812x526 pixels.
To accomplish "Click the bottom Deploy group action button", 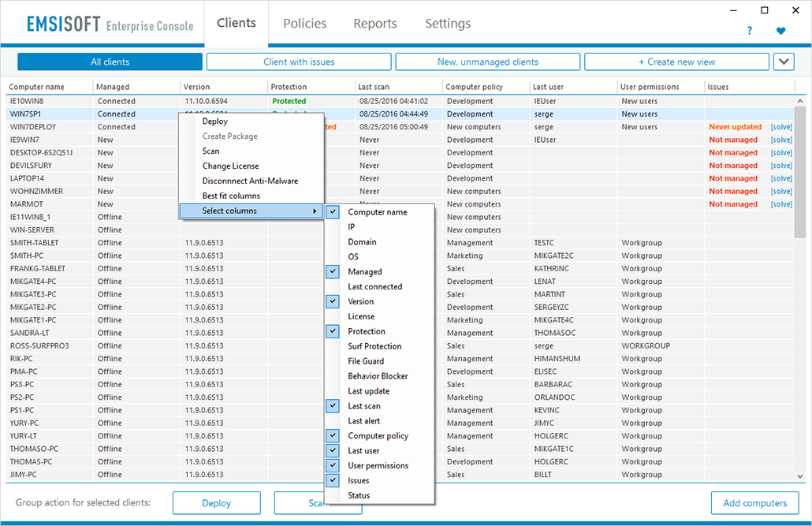I will pyautogui.click(x=217, y=502).
